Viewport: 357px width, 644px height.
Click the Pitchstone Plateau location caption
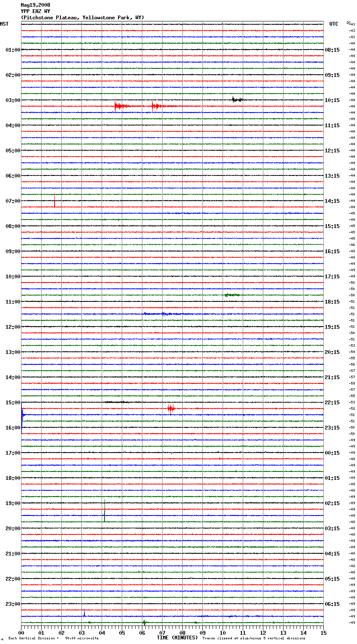coord(82,18)
